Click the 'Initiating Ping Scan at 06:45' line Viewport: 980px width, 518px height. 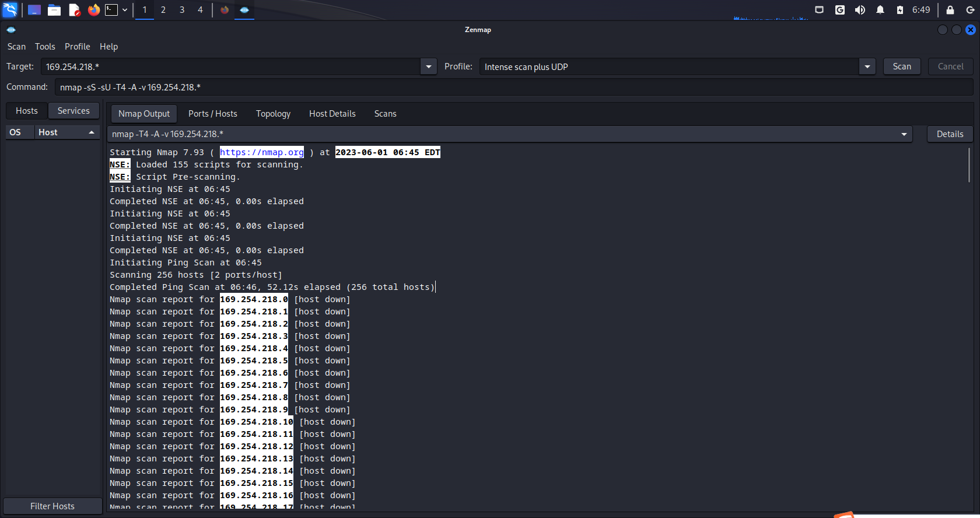(185, 262)
